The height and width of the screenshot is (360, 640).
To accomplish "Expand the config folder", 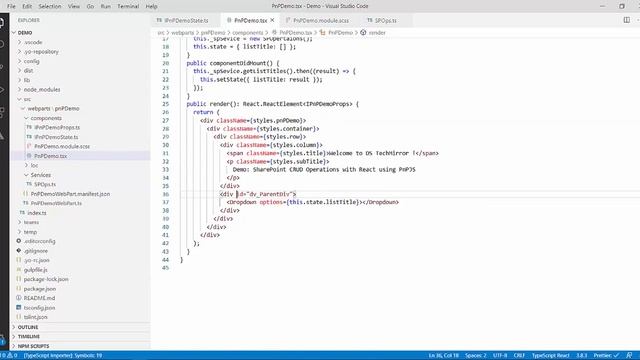I will (31, 61).
